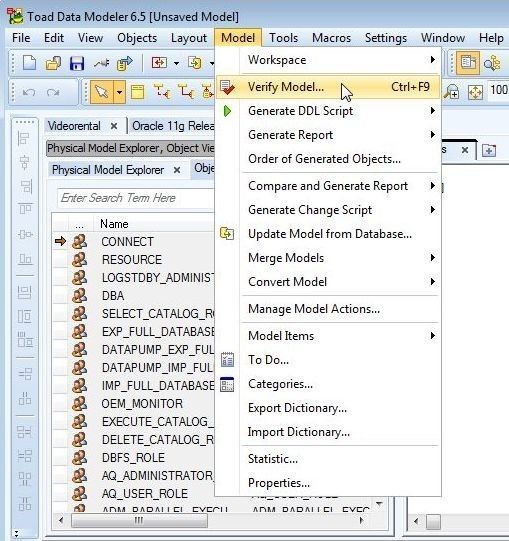
Task: Close the Videorental tab
Action: point(114,126)
